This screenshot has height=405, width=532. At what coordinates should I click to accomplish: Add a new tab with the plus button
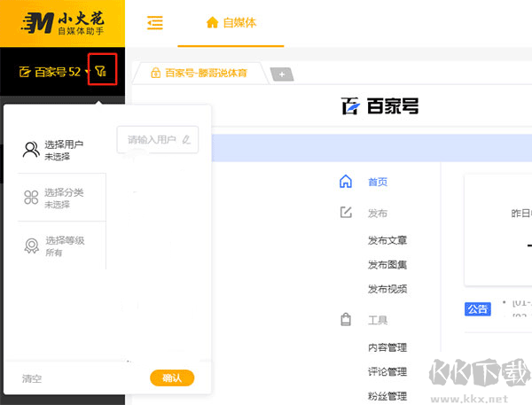(x=282, y=74)
